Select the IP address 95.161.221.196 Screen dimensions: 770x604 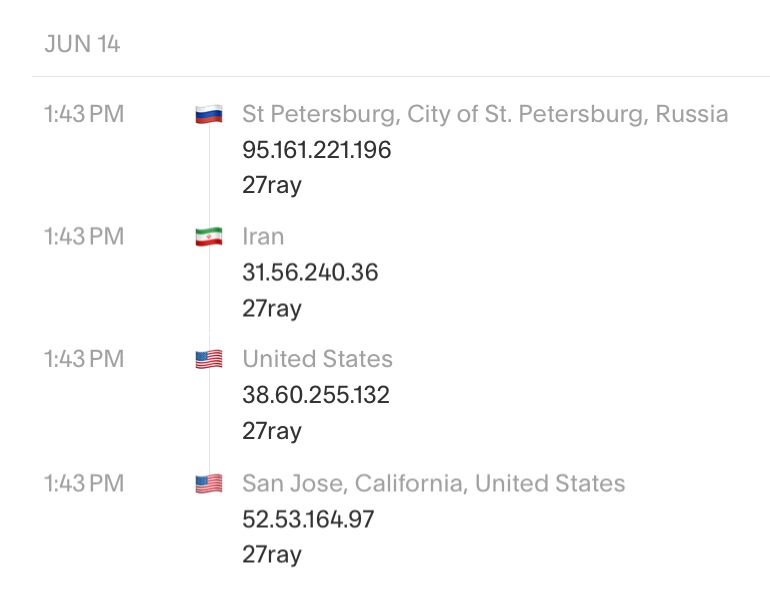click(317, 150)
